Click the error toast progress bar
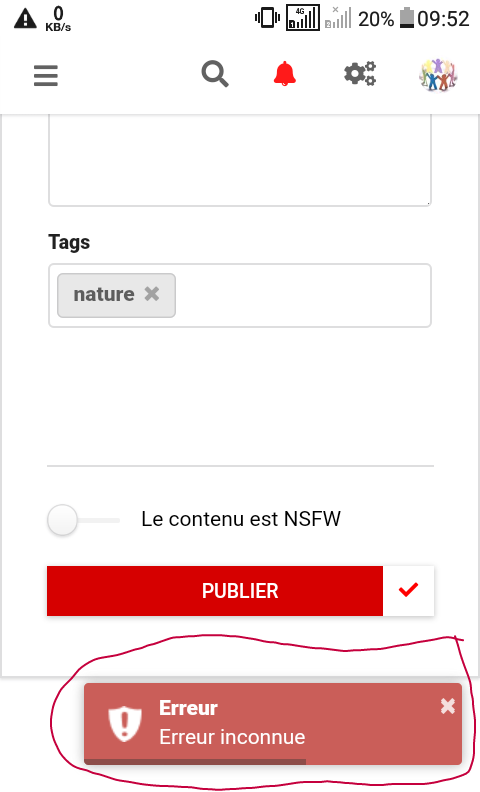Screen dimensions: 480x792 tap(195, 761)
